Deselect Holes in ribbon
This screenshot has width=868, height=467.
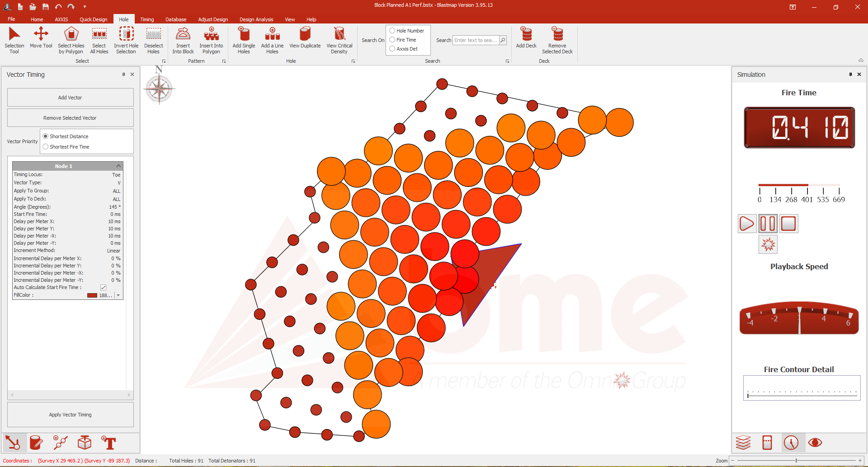[x=153, y=40]
